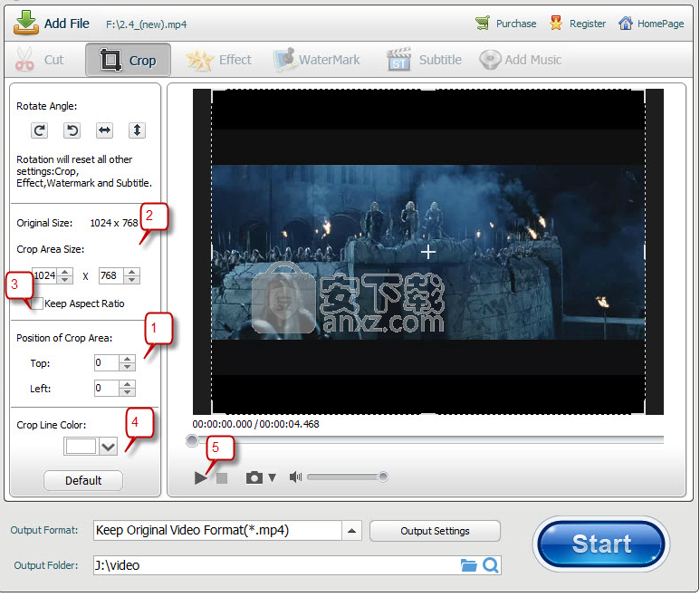Image resolution: width=700 pixels, height=597 pixels.
Task: Click the crop width field showing 1024
Action: click(45, 275)
